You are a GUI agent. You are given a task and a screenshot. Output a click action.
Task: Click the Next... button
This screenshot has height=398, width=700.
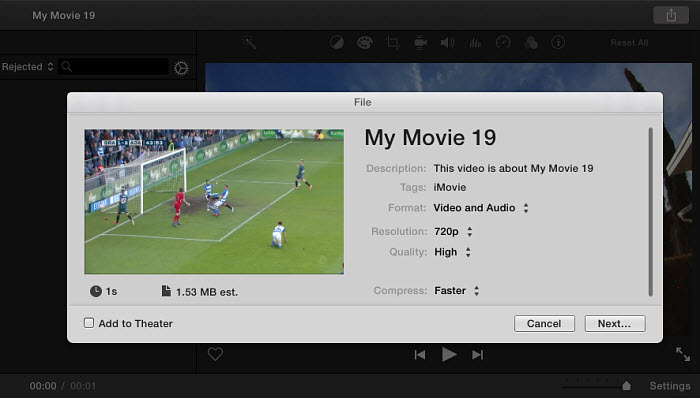pyautogui.click(x=615, y=323)
